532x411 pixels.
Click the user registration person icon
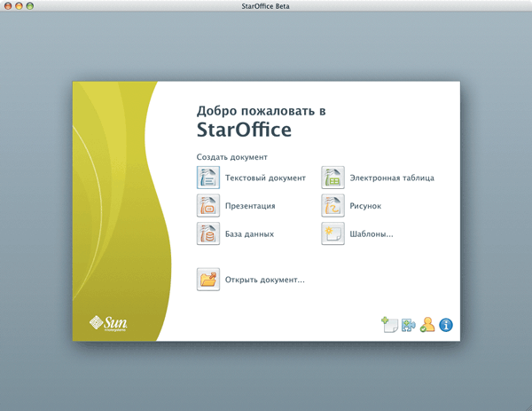(x=427, y=325)
